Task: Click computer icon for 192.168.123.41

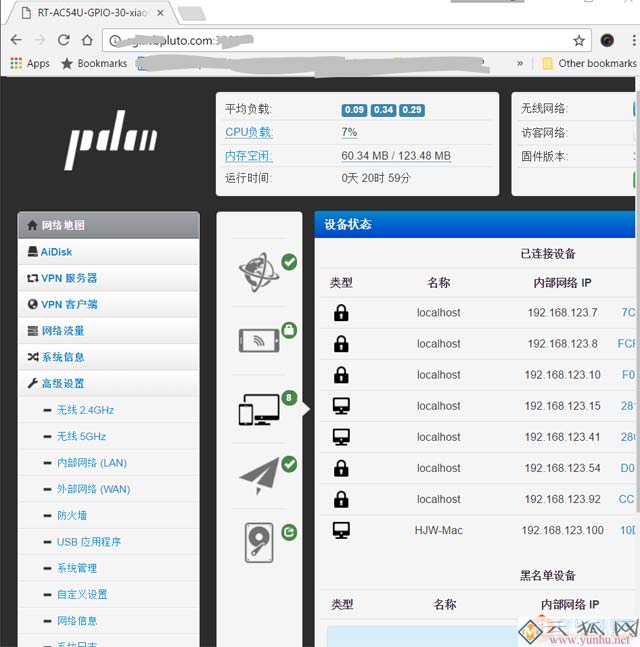Action: click(x=341, y=437)
